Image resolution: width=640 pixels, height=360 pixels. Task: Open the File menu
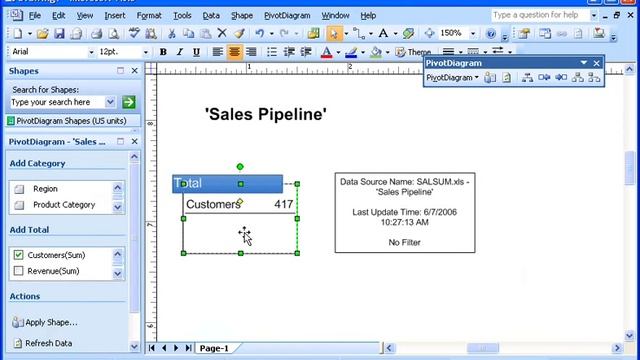click(35, 16)
